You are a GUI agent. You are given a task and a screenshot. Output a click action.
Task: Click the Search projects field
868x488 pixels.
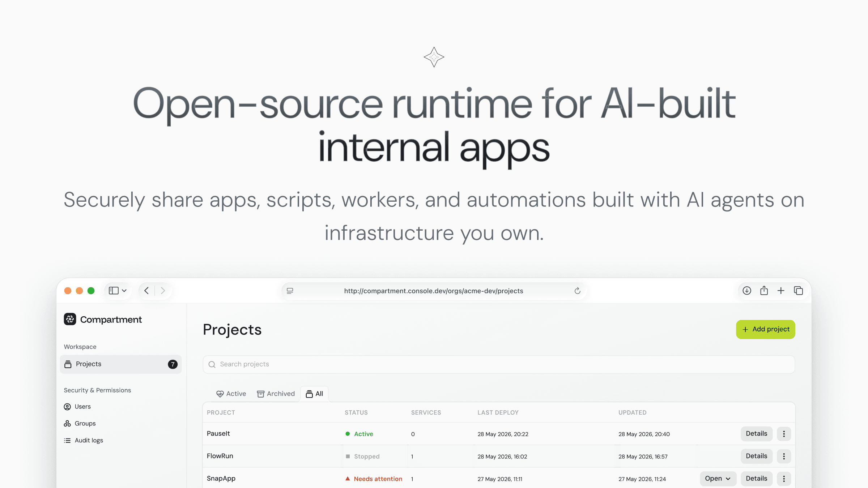(x=499, y=364)
